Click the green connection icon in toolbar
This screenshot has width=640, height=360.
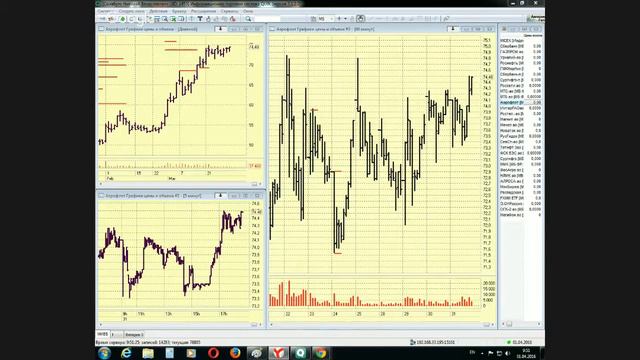tap(122, 19)
